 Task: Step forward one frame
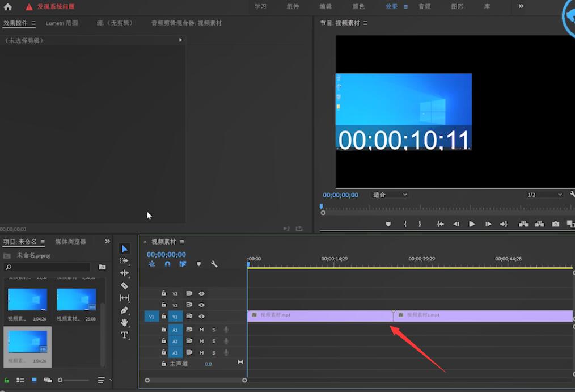(488, 224)
